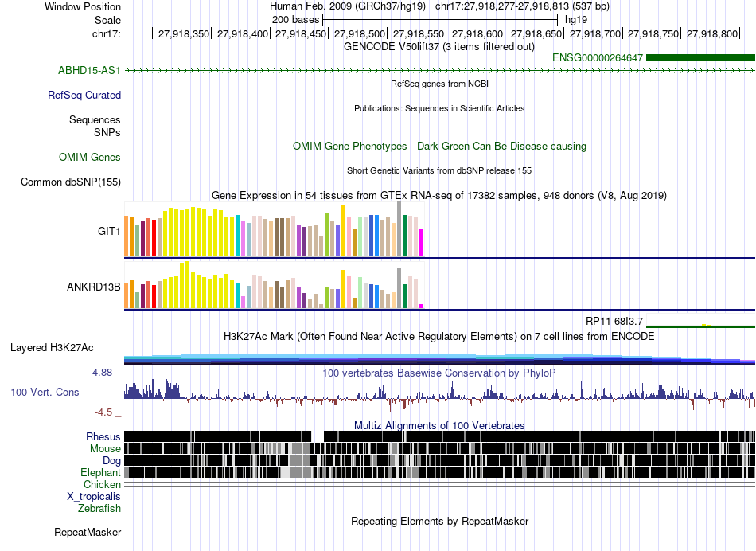Click the magenta bar in GIT1 chart

tap(421, 242)
